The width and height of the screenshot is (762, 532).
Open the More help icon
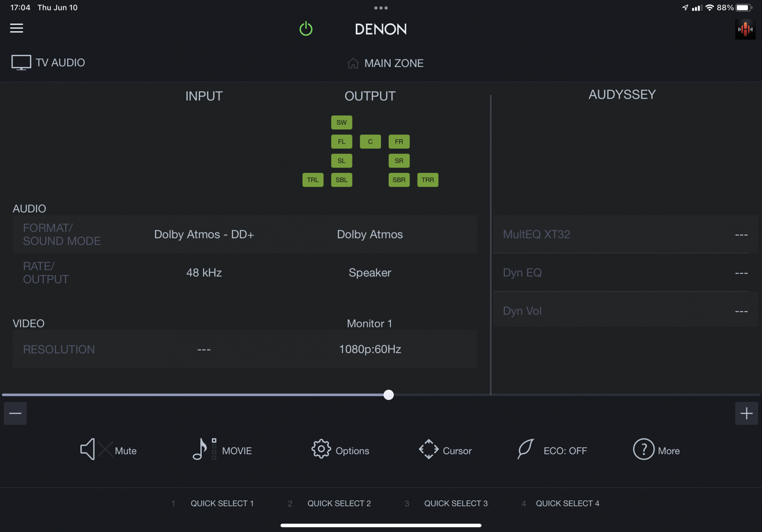point(644,449)
